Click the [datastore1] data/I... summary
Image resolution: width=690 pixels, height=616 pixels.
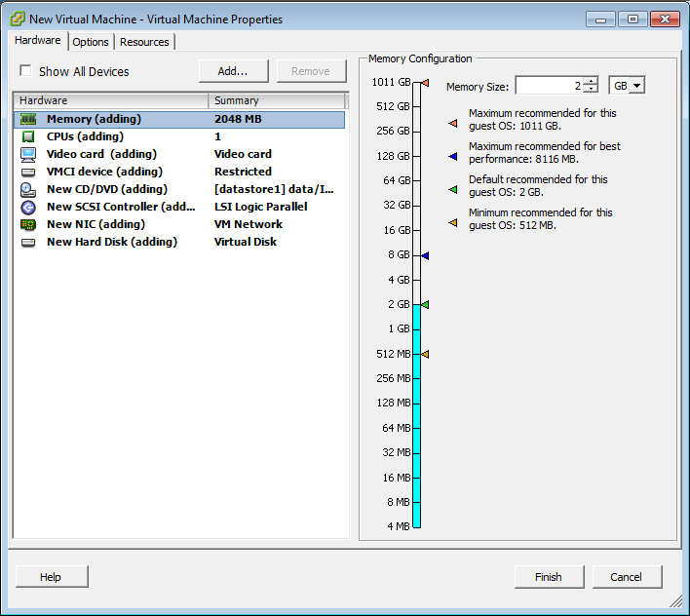[274, 189]
